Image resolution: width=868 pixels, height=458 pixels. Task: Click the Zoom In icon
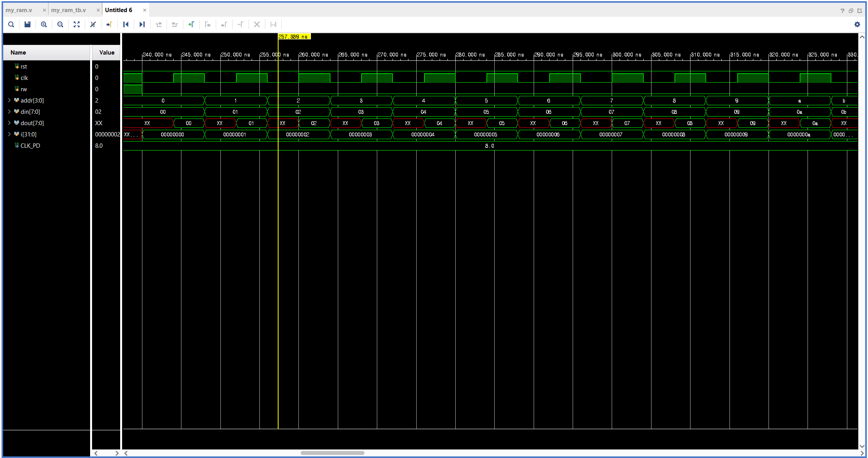point(44,24)
